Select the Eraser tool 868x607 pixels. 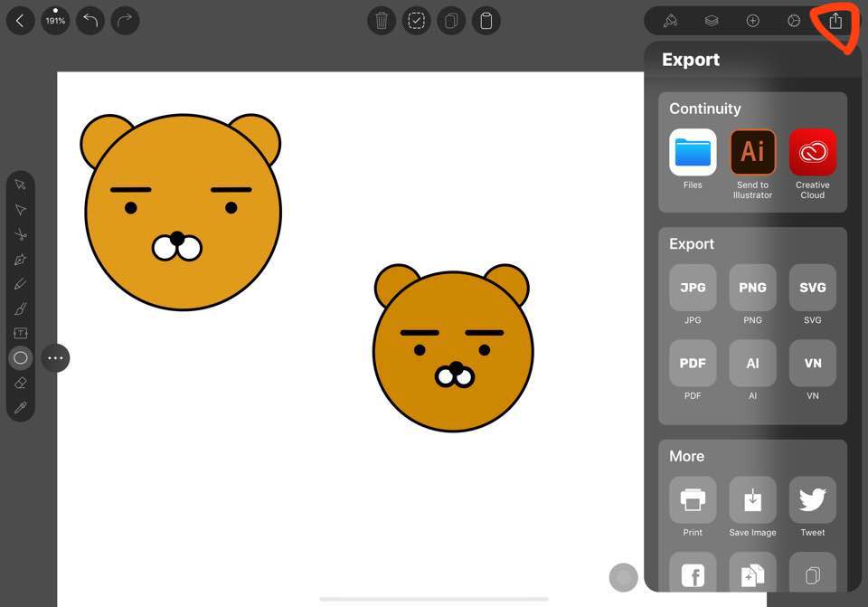click(21, 383)
